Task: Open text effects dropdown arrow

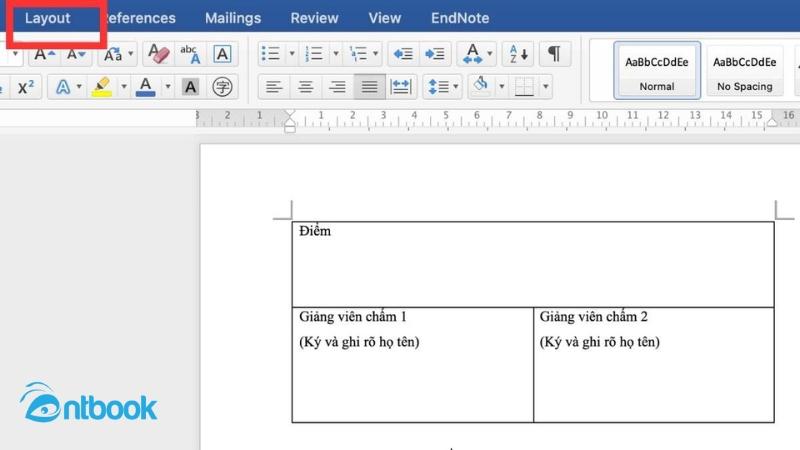Action: (x=79, y=87)
